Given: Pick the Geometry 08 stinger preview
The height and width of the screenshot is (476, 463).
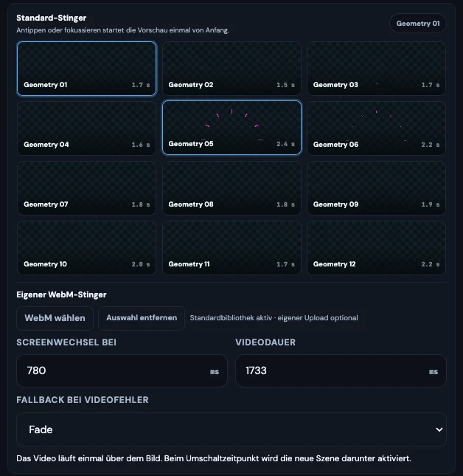Looking at the screenshot, I should point(231,188).
